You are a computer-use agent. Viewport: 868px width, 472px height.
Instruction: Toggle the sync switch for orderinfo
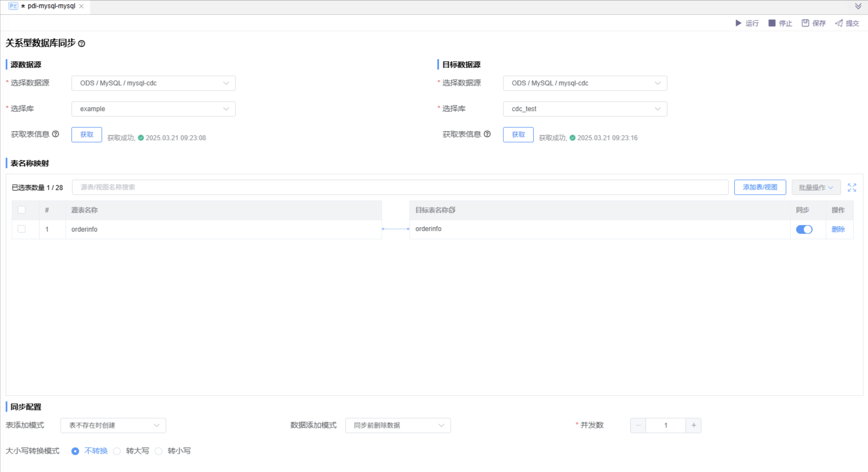[804, 229]
